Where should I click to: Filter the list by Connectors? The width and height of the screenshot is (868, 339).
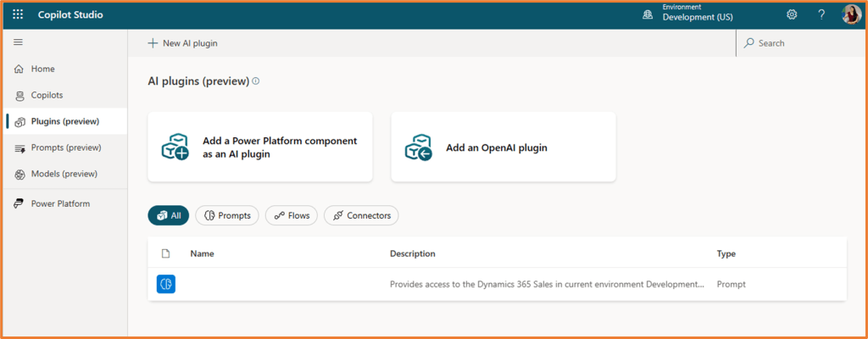point(361,215)
